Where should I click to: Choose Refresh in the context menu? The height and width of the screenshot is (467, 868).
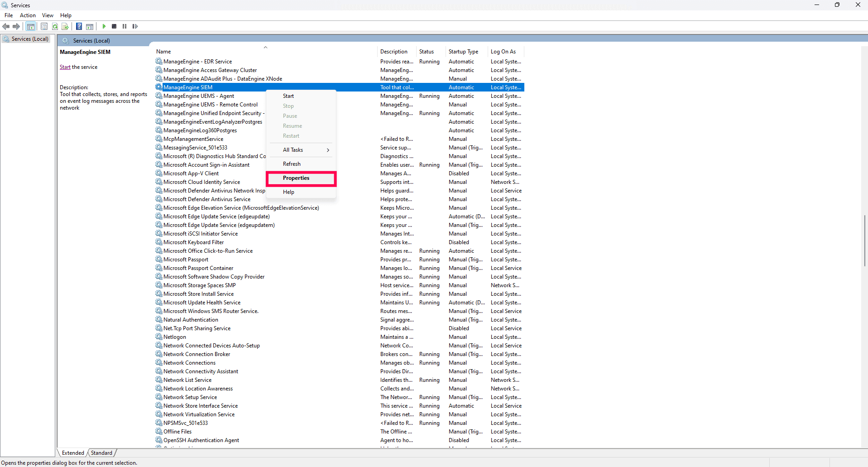tap(301, 164)
